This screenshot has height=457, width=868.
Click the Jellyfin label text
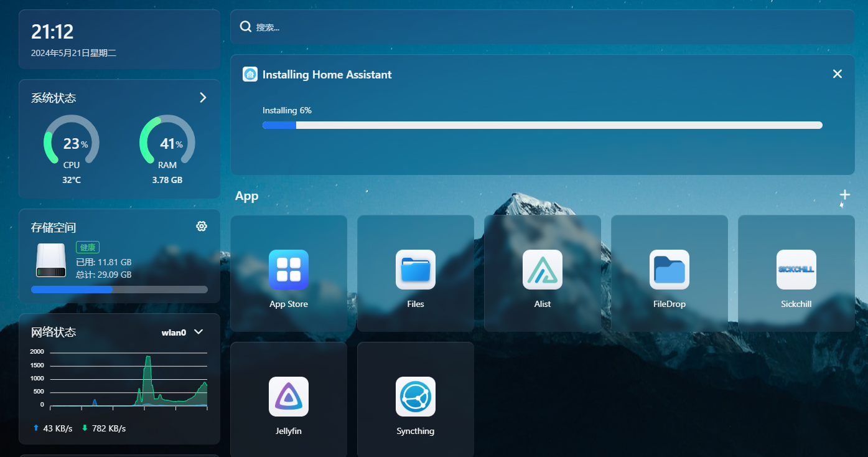coord(289,431)
